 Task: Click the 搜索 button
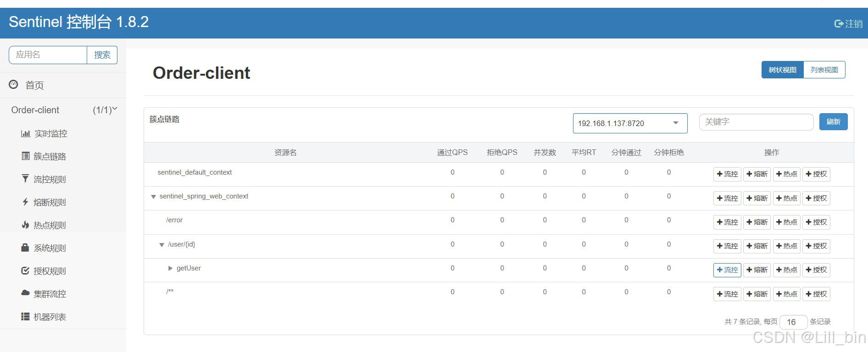pyautogui.click(x=102, y=55)
